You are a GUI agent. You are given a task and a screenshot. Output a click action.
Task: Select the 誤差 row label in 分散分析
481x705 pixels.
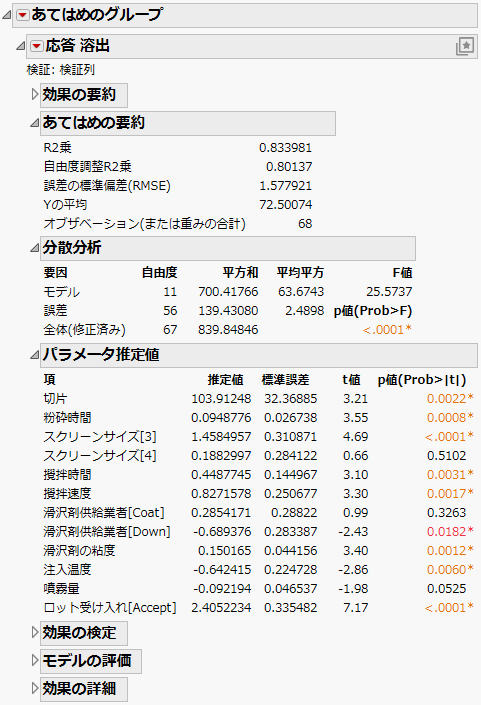click(x=55, y=311)
